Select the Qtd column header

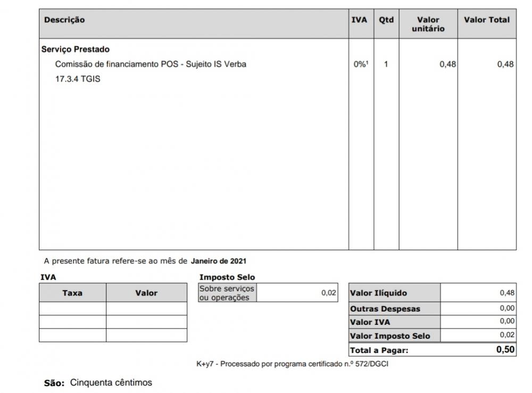pyautogui.click(x=386, y=20)
